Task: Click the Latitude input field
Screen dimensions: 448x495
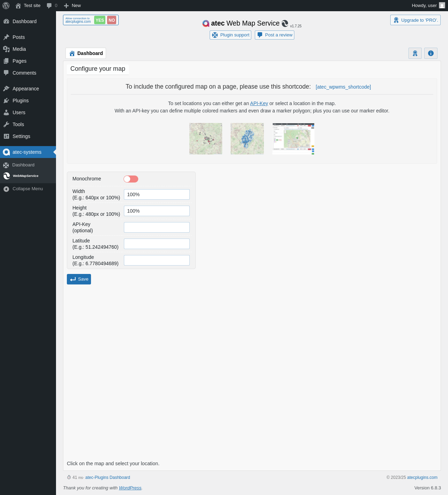Action: (157, 244)
